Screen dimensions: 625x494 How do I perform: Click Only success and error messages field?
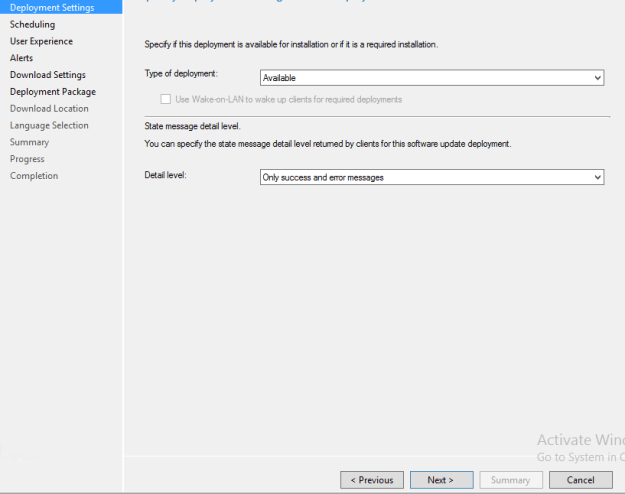point(432,177)
